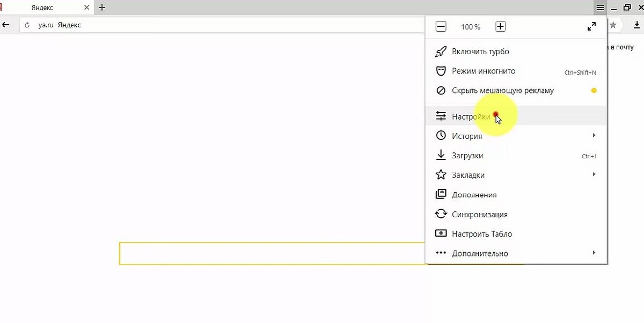Viewport: 644px width, 323px height.
Task: Enter fullscreen with the expand arrows icon
Action: (592, 27)
